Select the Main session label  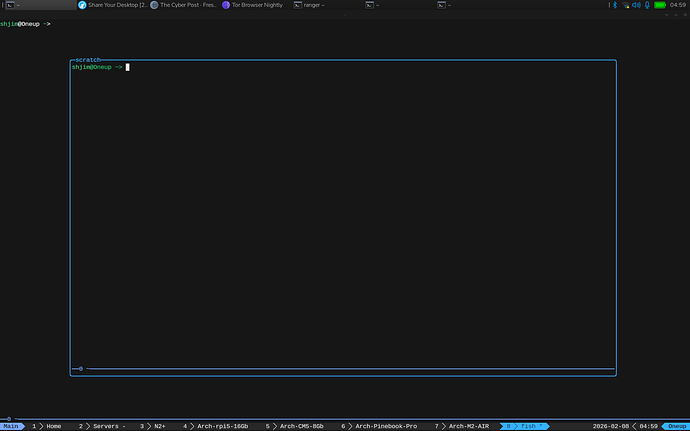[12, 426]
